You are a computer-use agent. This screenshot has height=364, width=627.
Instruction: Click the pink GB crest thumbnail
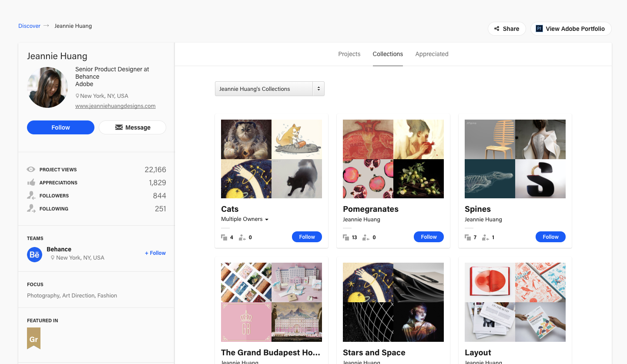click(x=246, y=322)
